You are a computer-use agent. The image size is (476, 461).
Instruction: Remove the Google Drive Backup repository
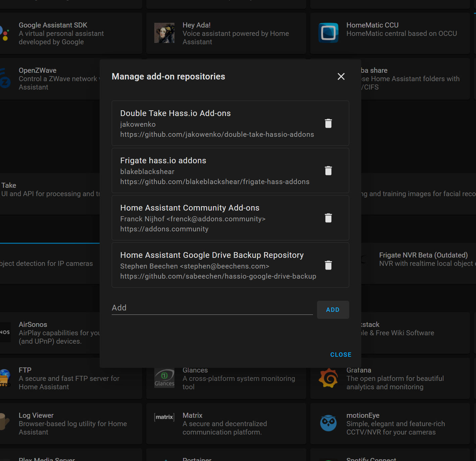[328, 265]
